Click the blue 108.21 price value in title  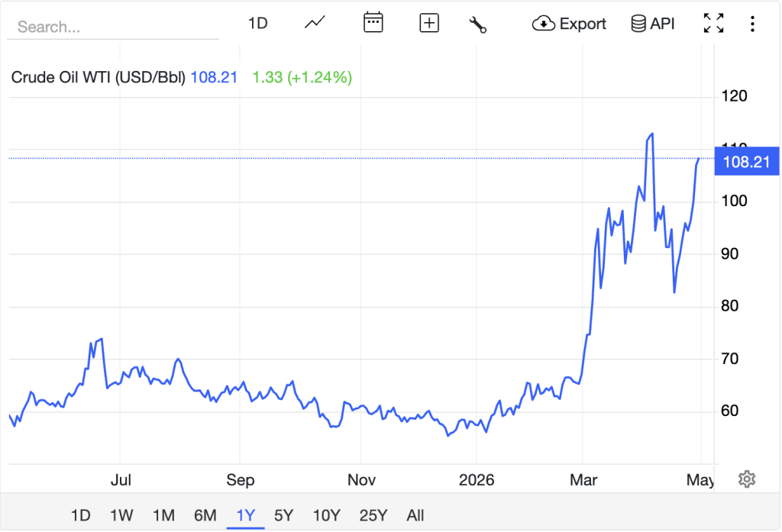(x=214, y=77)
